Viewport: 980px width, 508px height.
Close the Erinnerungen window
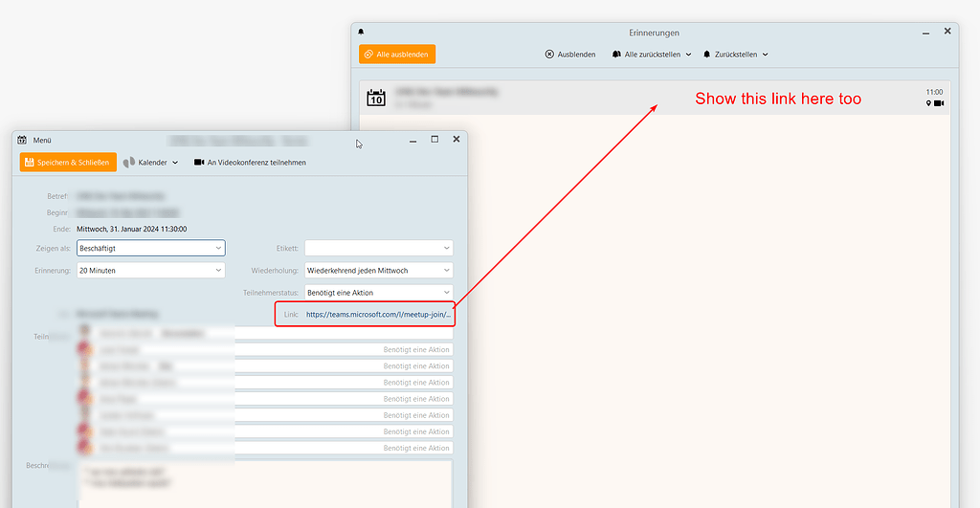[x=947, y=32]
